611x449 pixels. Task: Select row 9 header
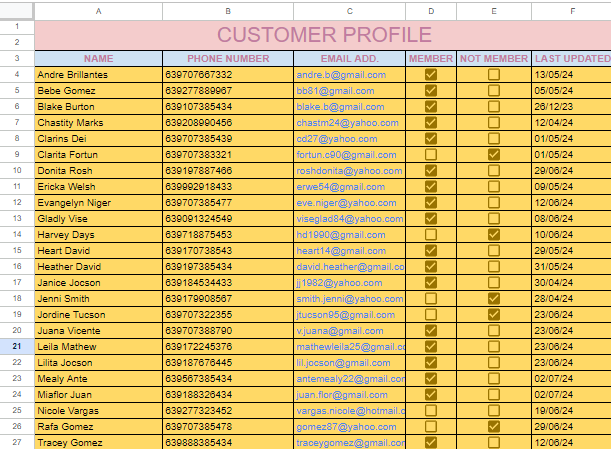pos(17,154)
